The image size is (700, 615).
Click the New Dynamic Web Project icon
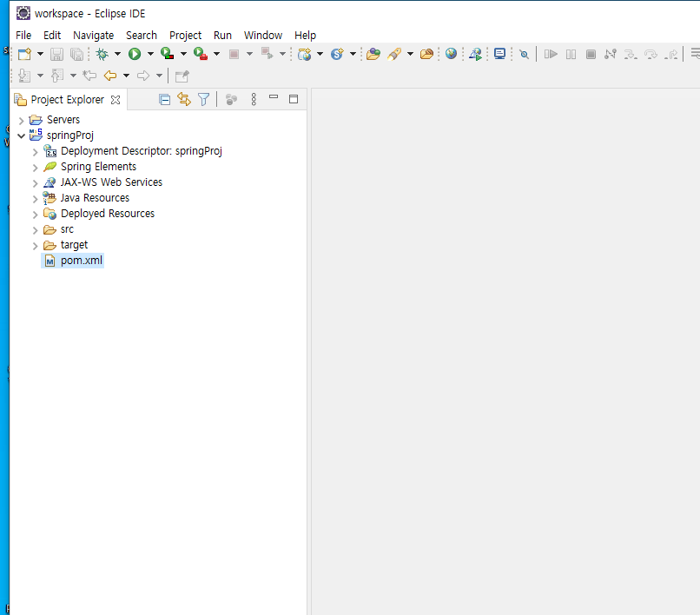point(305,54)
